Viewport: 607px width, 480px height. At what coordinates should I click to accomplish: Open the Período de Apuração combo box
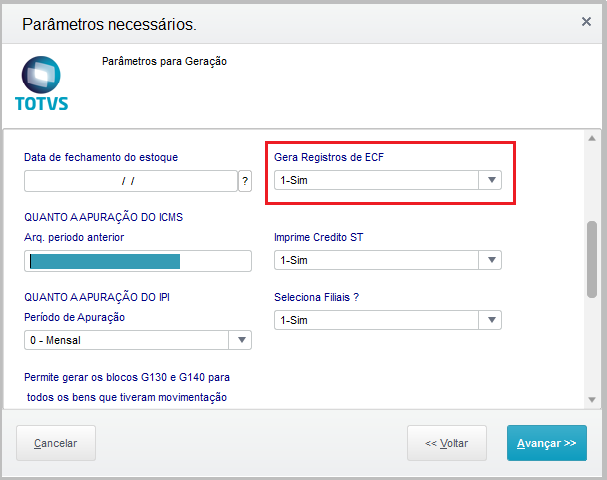[241, 340]
